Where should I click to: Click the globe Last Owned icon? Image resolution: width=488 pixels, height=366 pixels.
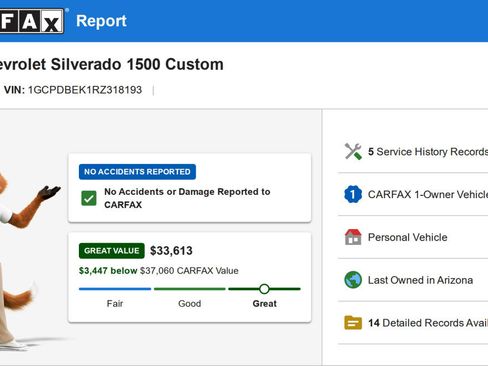click(x=353, y=280)
